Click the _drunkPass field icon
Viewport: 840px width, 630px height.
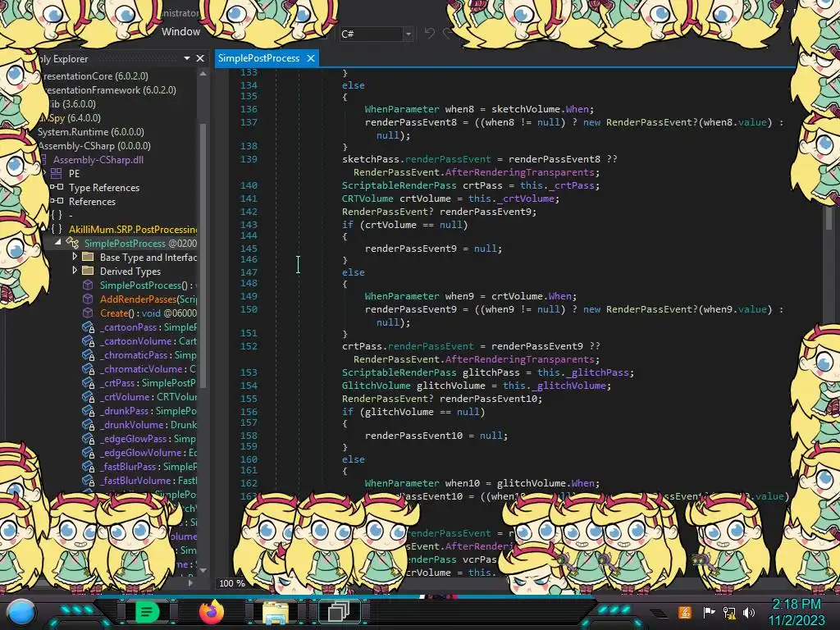tap(89, 411)
